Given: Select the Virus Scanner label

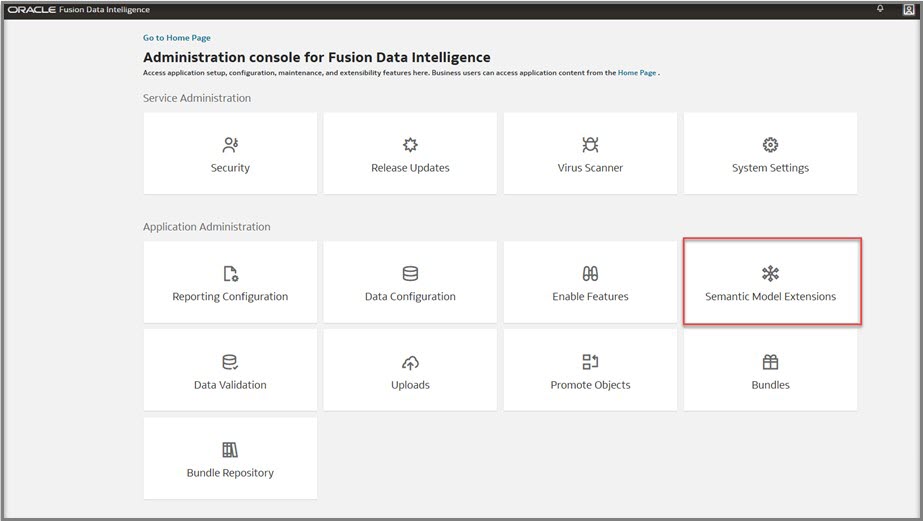Looking at the screenshot, I should (x=590, y=168).
